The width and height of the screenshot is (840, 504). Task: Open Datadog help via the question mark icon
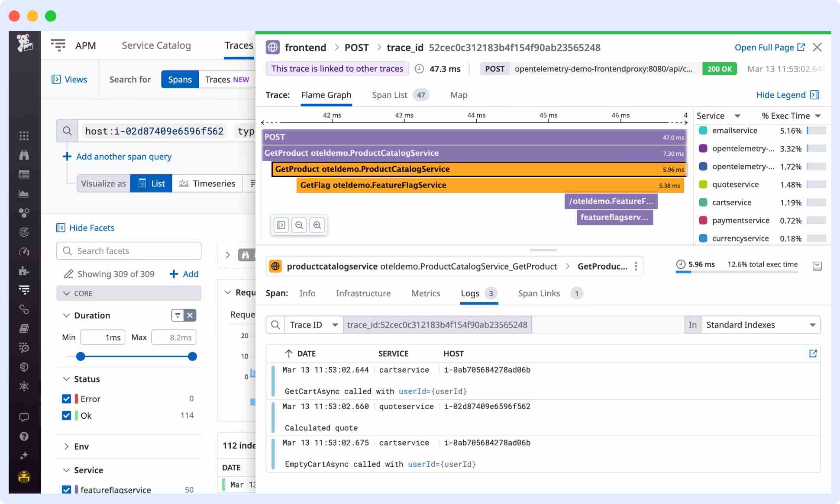click(24, 436)
